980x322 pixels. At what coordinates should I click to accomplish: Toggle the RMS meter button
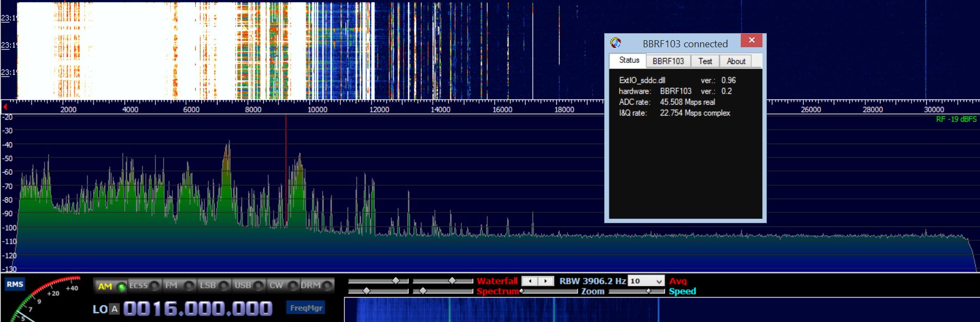15,284
